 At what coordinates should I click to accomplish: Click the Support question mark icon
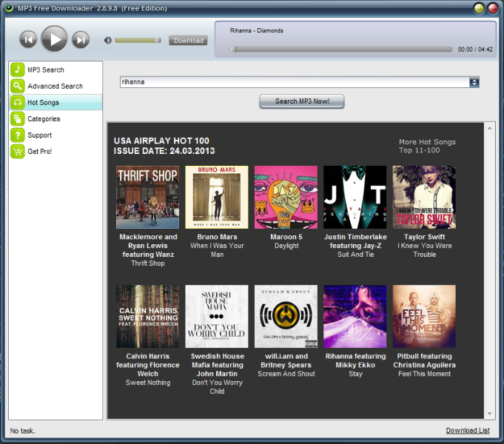[17, 135]
